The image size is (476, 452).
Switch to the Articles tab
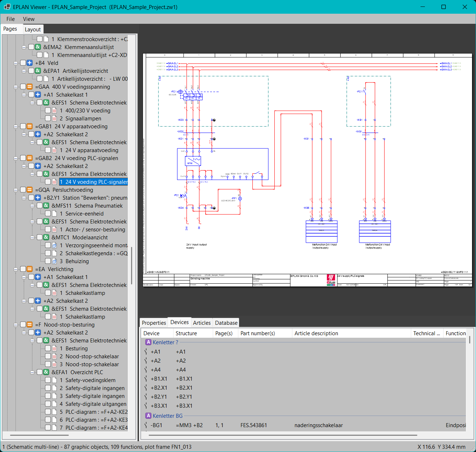(202, 323)
